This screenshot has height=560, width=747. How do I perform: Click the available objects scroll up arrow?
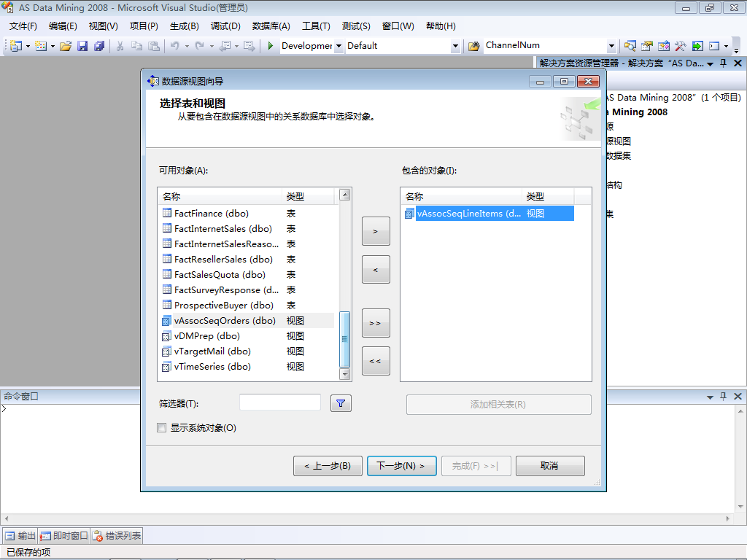click(x=344, y=194)
